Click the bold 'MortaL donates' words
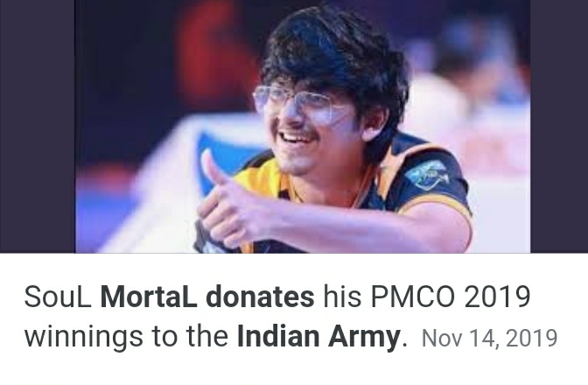This screenshot has width=588, height=385. 207,297
